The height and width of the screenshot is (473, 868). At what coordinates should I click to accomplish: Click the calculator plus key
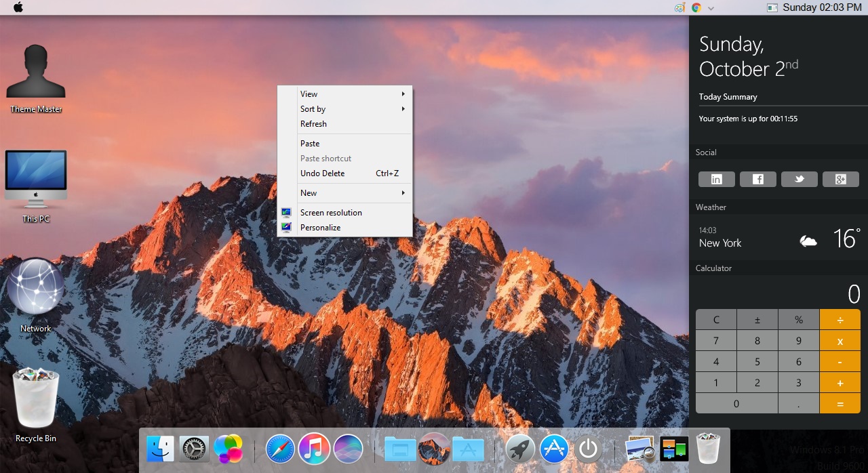[x=840, y=383]
